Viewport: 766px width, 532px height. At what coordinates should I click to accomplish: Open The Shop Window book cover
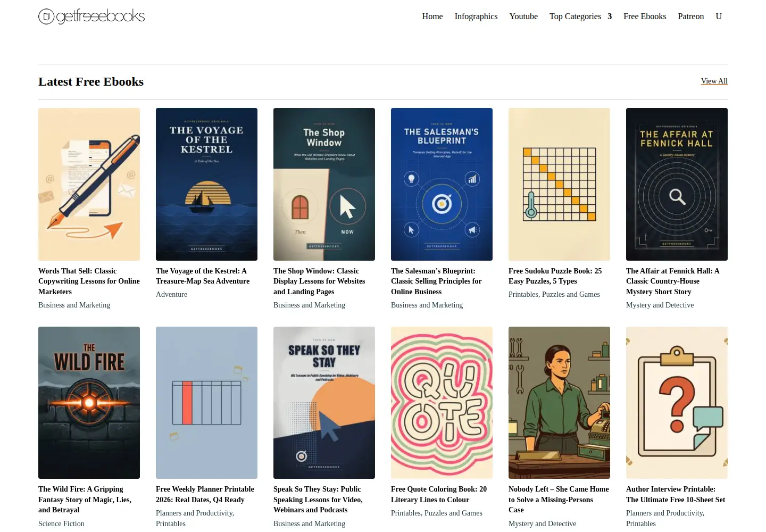click(x=324, y=184)
